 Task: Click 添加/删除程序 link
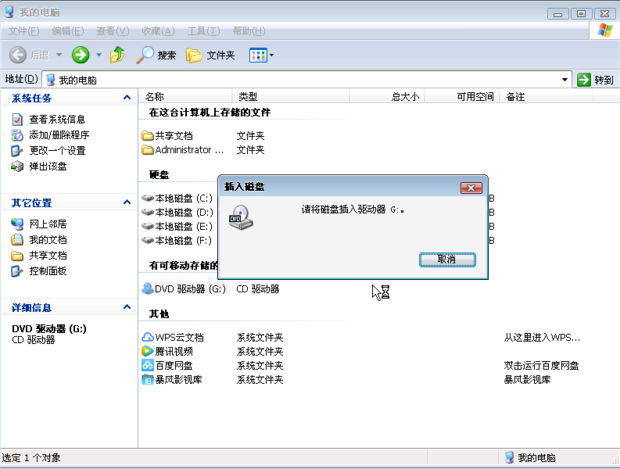point(59,135)
